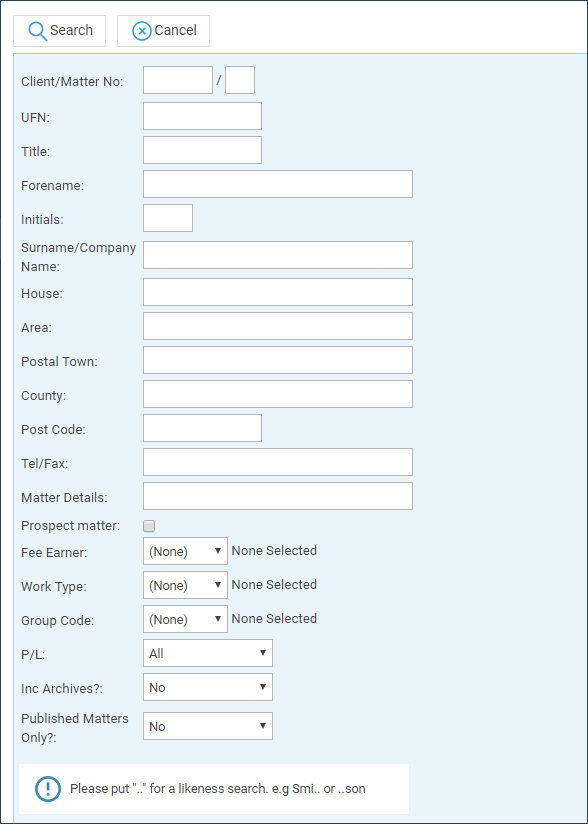Screen dimensions: 588x824
Task: Open the Fee Earner dropdown
Action: [x=185, y=551]
